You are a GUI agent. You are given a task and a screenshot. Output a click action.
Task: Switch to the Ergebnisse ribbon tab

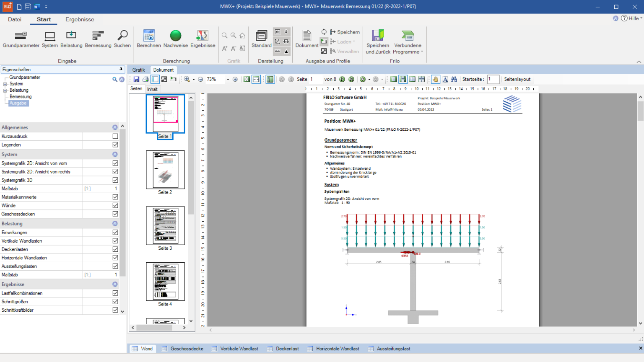(x=80, y=19)
